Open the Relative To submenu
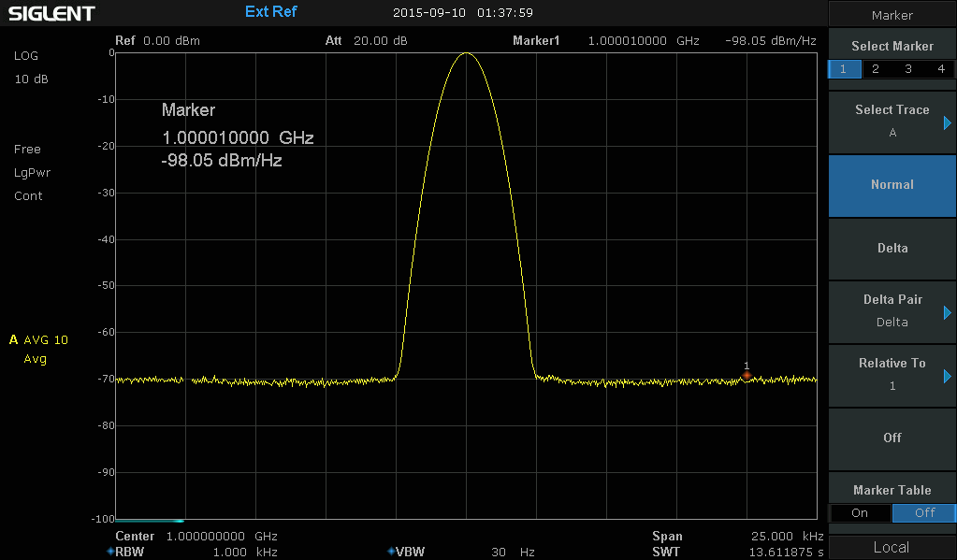The image size is (957, 560). 892,375
